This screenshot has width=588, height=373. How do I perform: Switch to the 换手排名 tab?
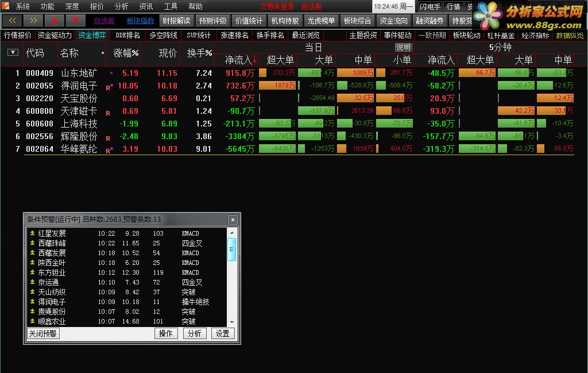coord(270,35)
